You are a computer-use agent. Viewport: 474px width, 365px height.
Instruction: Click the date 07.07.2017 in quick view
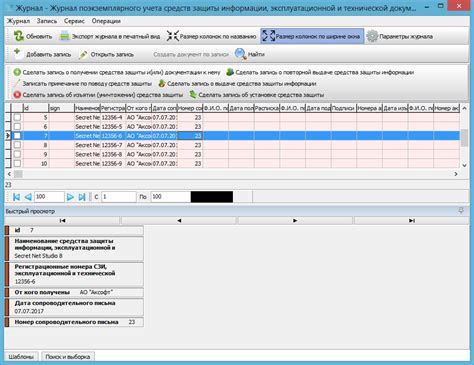click(29, 311)
